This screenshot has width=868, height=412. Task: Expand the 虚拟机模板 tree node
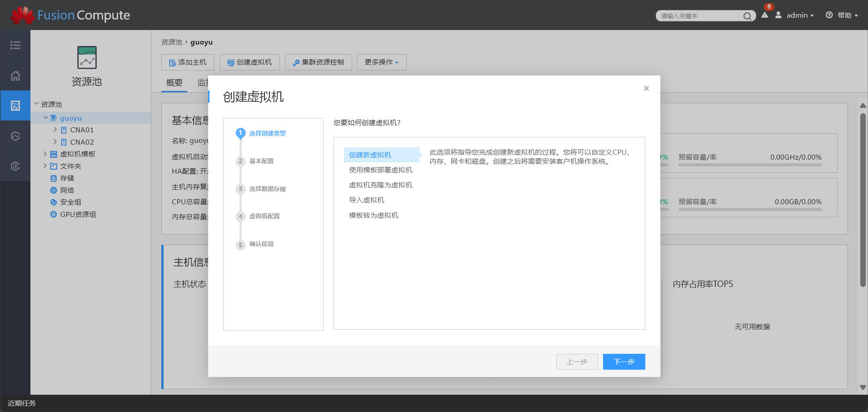tap(45, 154)
